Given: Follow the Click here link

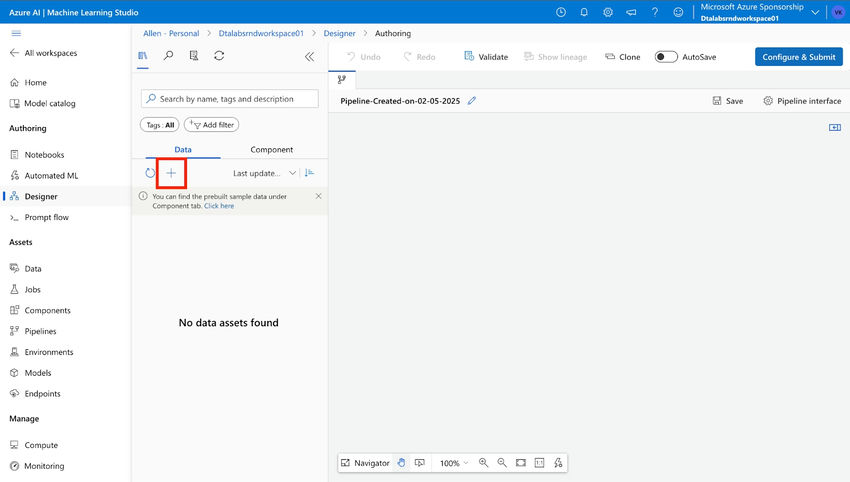Looking at the screenshot, I should 219,206.
